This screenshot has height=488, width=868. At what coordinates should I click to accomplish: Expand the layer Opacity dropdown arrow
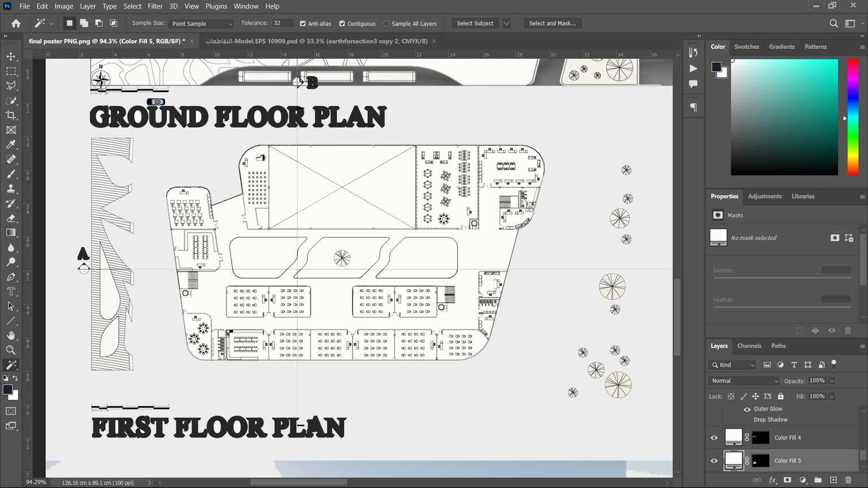click(832, 381)
